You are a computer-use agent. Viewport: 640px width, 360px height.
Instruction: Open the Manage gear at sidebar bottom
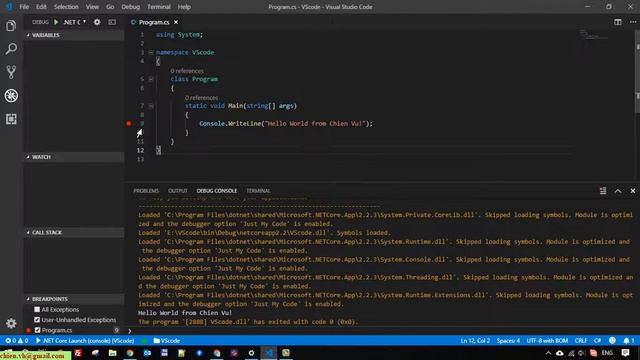(11, 323)
